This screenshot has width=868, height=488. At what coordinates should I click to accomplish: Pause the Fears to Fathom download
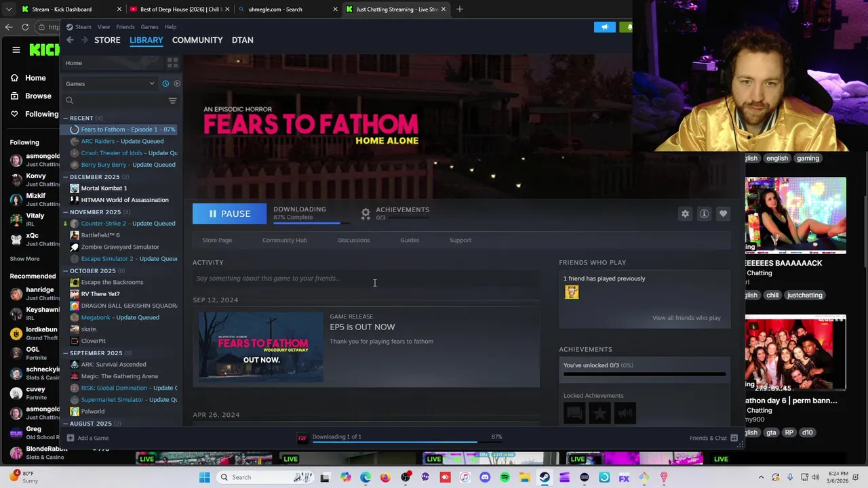click(229, 213)
